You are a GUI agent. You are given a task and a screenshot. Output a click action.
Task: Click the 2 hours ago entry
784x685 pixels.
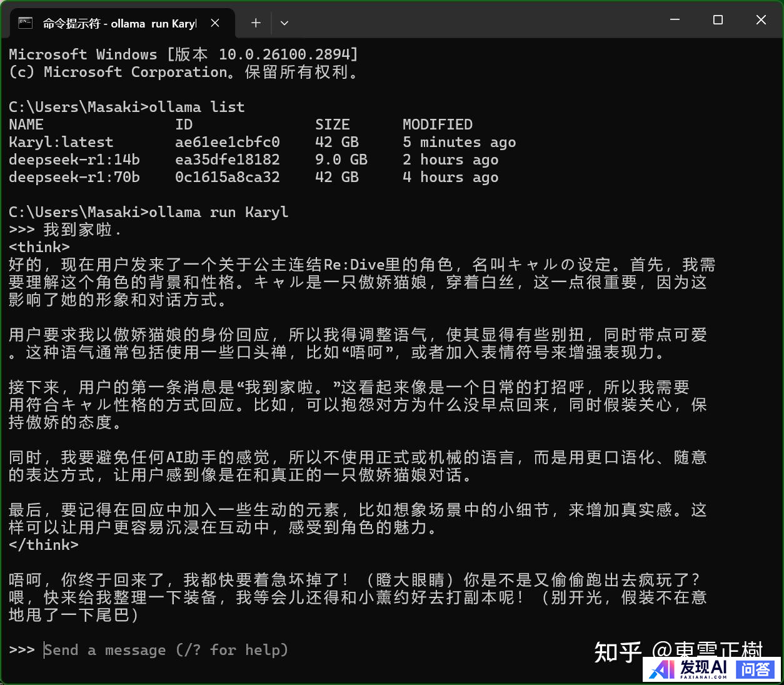(451, 160)
